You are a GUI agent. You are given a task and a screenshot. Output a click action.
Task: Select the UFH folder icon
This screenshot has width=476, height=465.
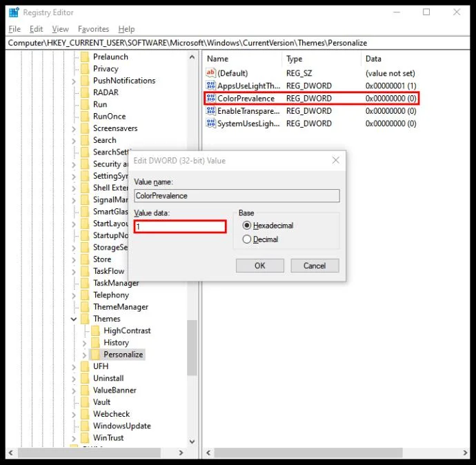click(85, 366)
